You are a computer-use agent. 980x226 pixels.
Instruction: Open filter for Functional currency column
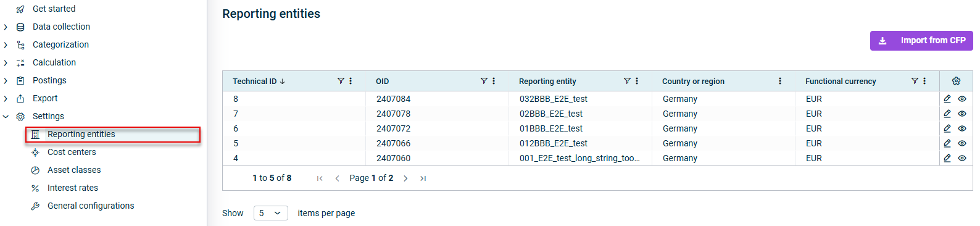point(915,81)
